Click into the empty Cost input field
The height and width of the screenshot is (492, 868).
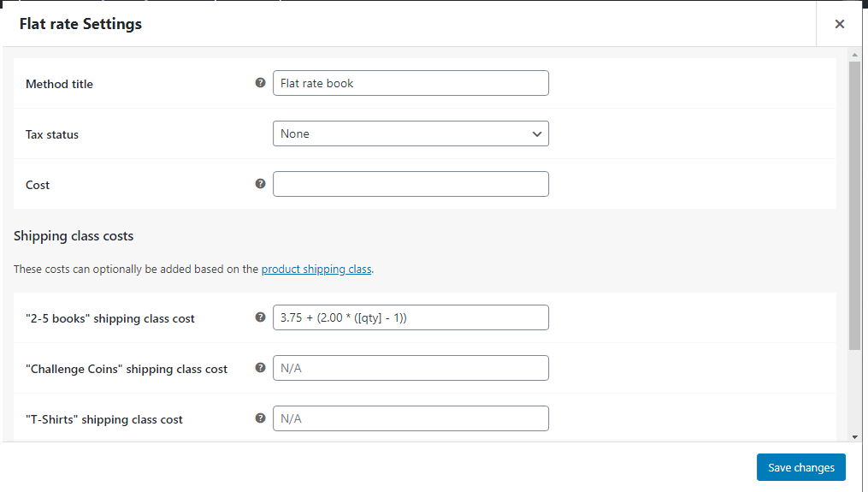pyautogui.click(x=410, y=184)
